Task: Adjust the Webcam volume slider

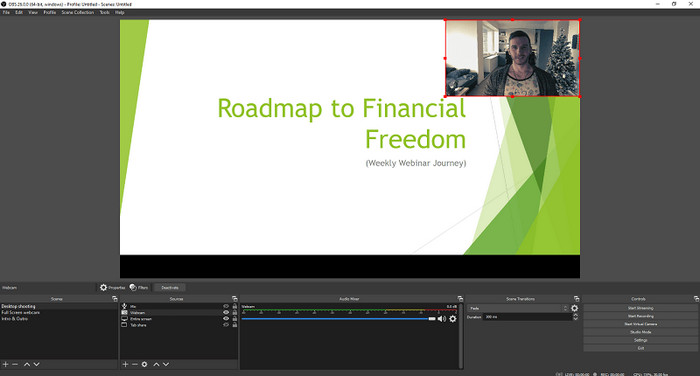Action: point(338,319)
